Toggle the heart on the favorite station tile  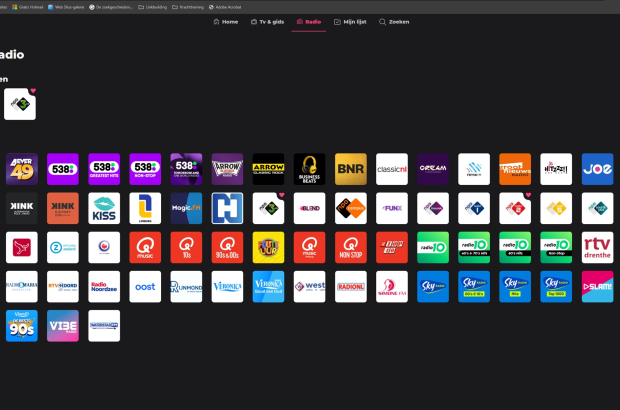click(33, 91)
